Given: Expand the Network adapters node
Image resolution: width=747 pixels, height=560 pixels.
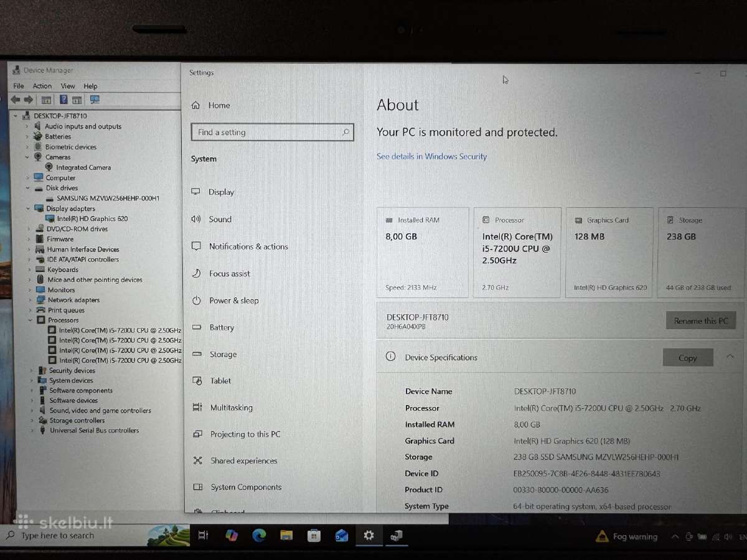Looking at the screenshot, I should 30,300.
